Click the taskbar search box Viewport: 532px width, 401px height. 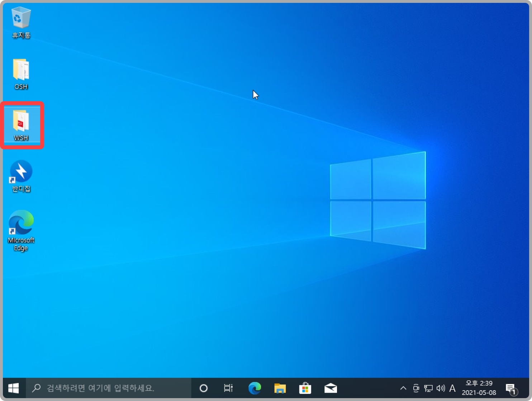(109, 388)
